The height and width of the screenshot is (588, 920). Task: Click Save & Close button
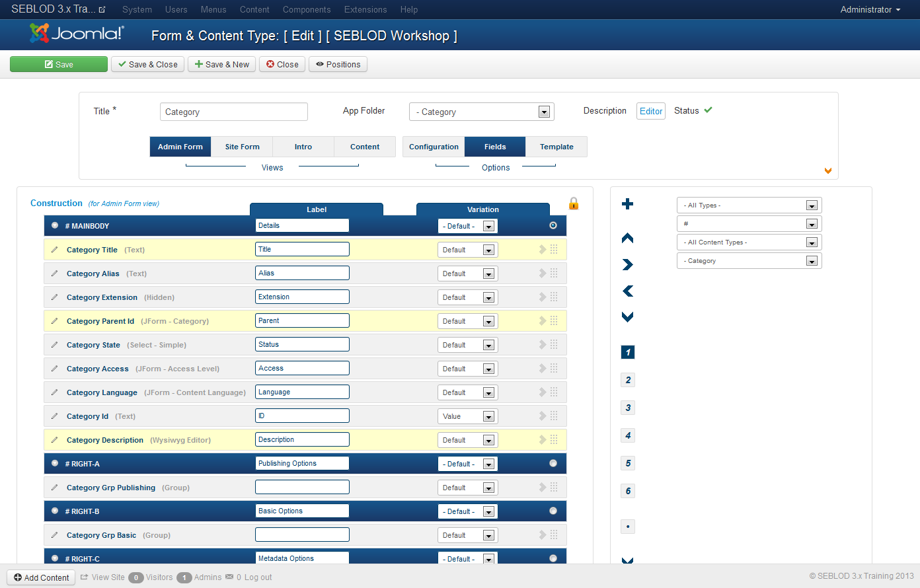[148, 64]
